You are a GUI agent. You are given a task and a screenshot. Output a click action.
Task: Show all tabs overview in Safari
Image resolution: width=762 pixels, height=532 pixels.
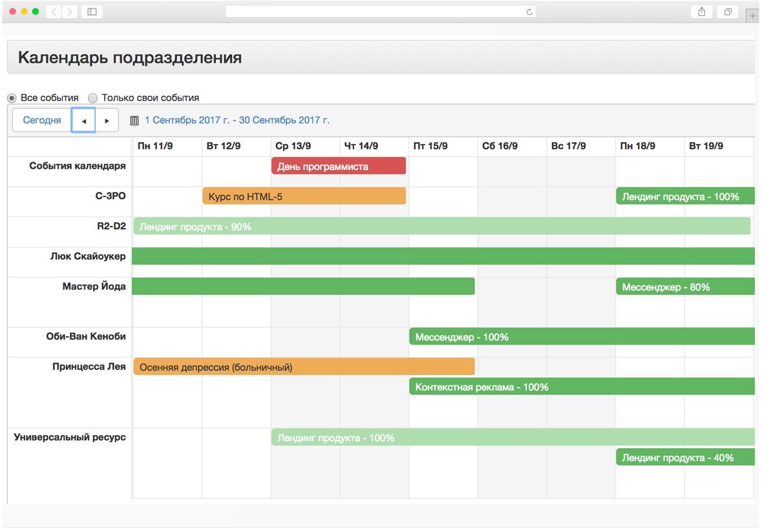coord(728,12)
